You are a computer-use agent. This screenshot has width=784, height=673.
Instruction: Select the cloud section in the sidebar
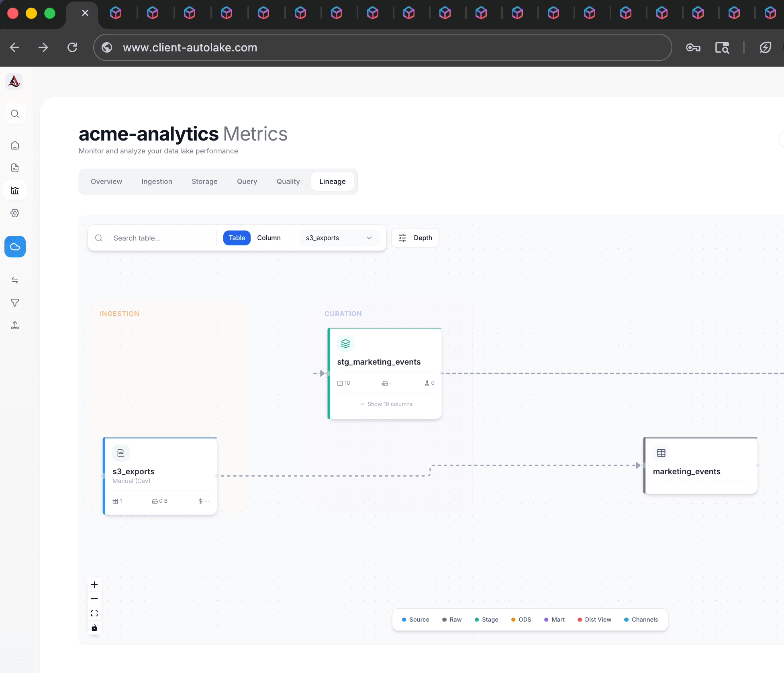tap(15, 247)
